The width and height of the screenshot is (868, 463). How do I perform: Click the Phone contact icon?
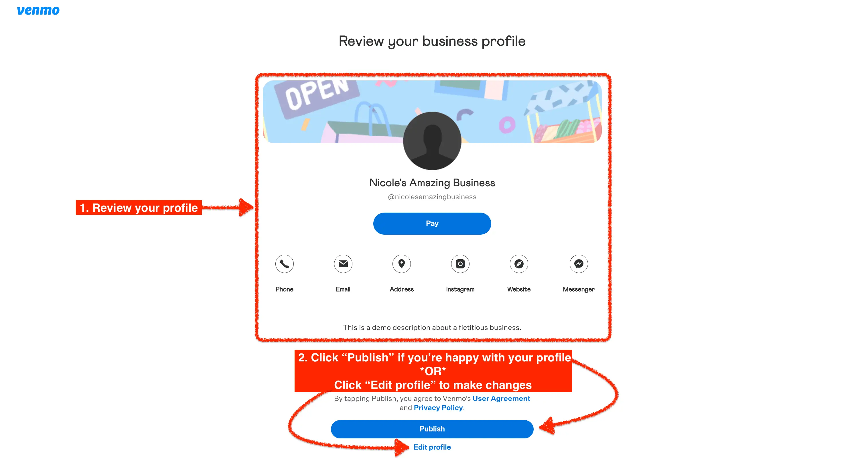[284, 264]
